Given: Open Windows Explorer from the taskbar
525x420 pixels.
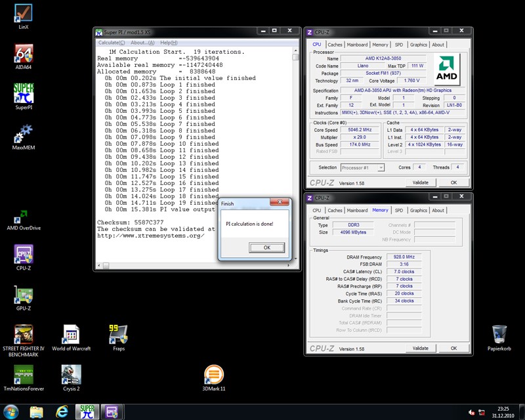Looking at the screenshot, I should [37, 412].
